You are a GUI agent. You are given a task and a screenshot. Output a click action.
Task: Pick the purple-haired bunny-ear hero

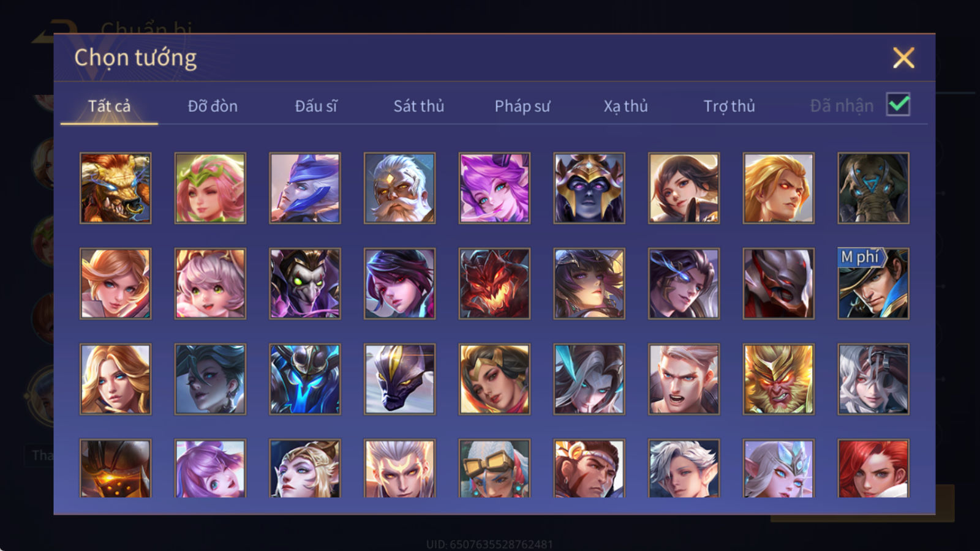pos(494,188)
